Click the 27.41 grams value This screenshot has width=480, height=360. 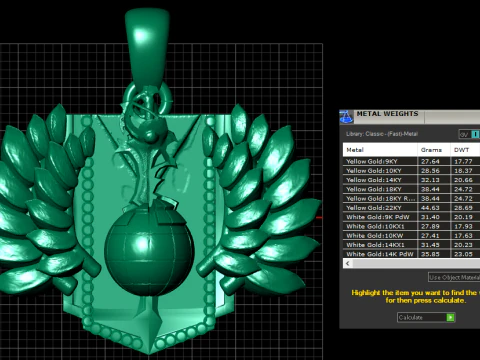(430, 236)
